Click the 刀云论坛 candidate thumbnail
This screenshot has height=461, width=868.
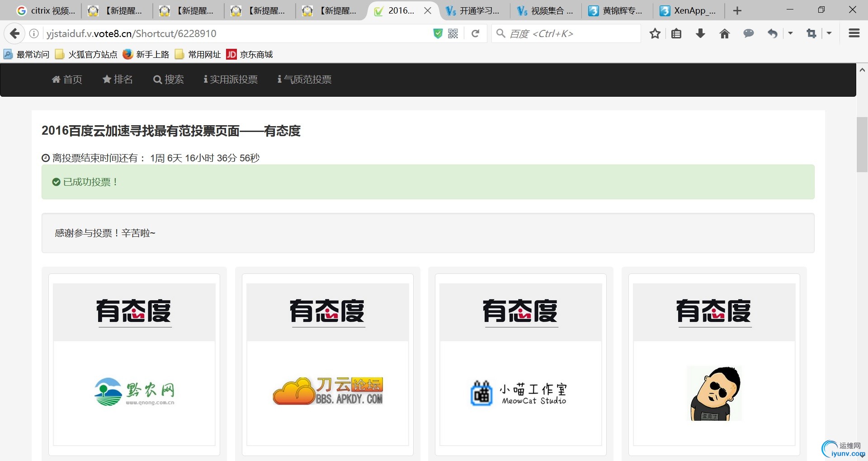[x=327, y=391]
